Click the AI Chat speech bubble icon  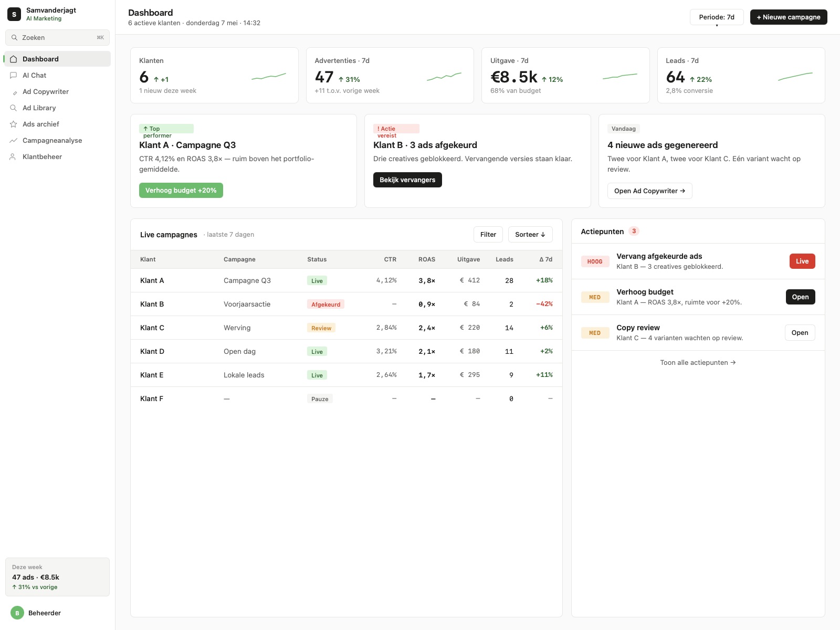click(14, 76)
